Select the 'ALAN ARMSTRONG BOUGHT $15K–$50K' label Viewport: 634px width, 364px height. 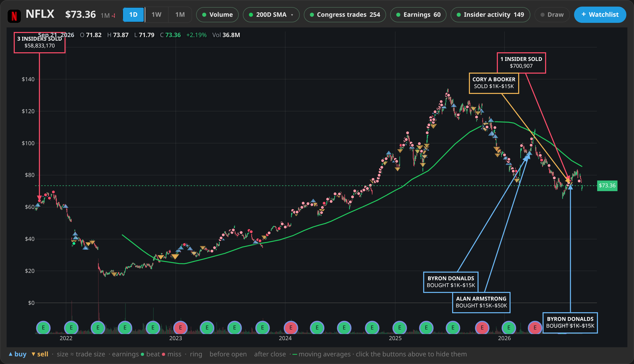(x=481, y=302)
